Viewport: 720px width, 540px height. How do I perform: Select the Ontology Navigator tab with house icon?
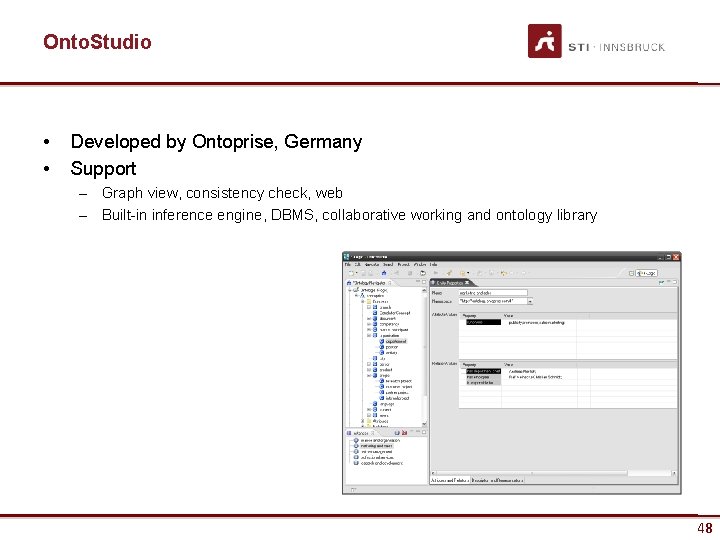tap(368, 283)
